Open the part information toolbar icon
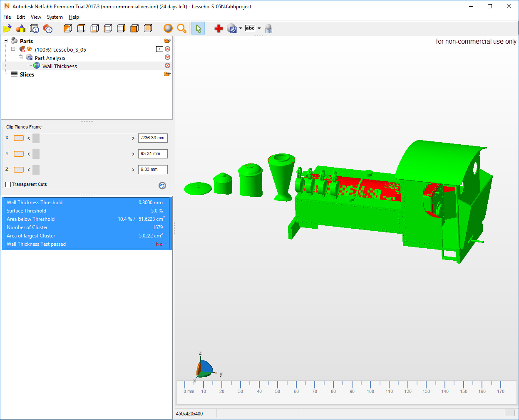This screenshot has height=420, width=519. point(34,28)
